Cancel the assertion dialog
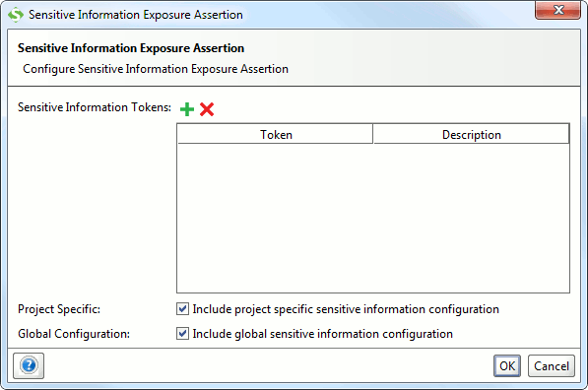Viewport: 588px width, 390px height. tap(552, 366)
